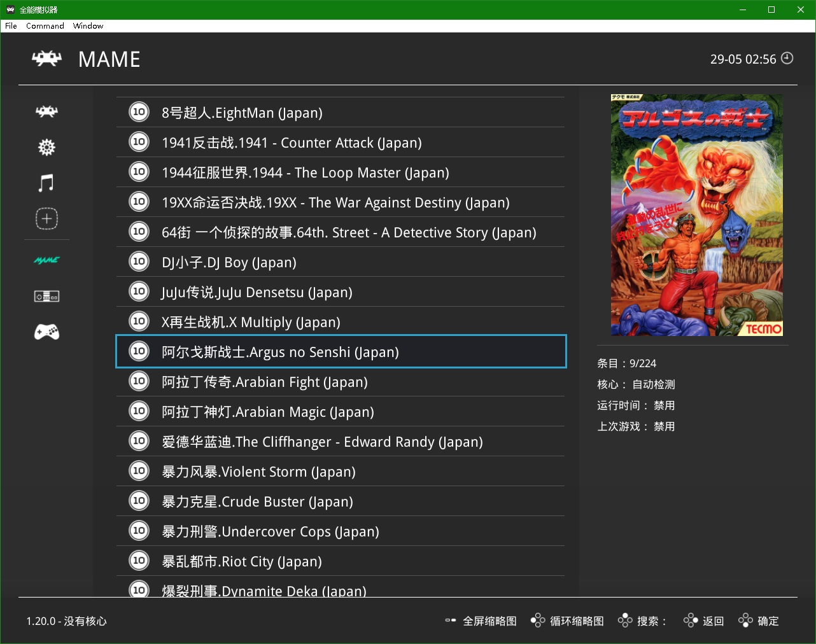Click the disc icon for Arabian Fight
This screenshot has width=816, height=644.
[139, 381]
